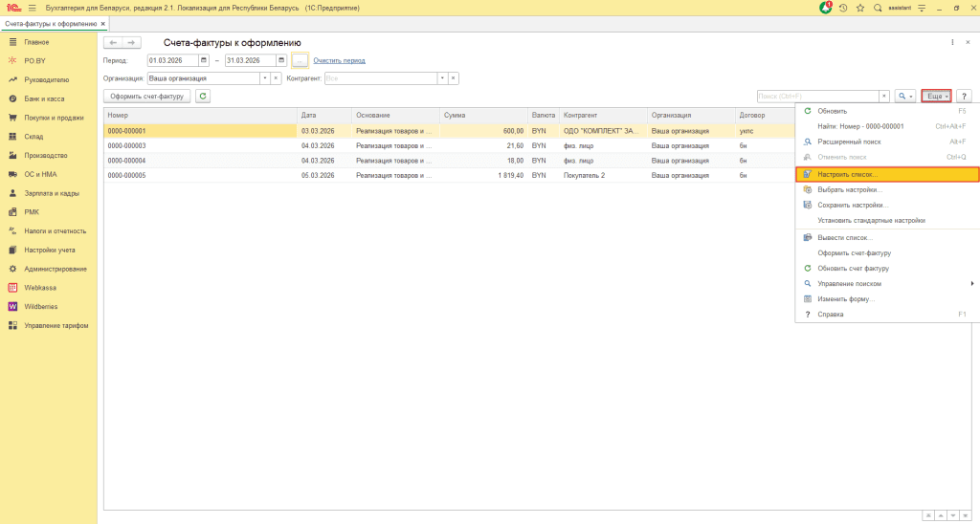This screenshot has width=980, height=524.
Task: Open favorites star icon
Action: [x=860, y=8]
